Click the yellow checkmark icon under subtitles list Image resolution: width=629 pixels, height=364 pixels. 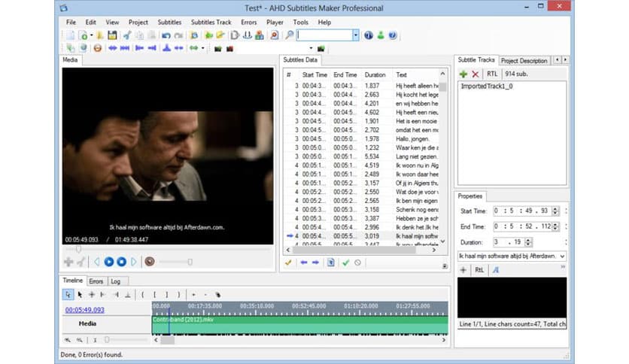(x=288, y=262)
